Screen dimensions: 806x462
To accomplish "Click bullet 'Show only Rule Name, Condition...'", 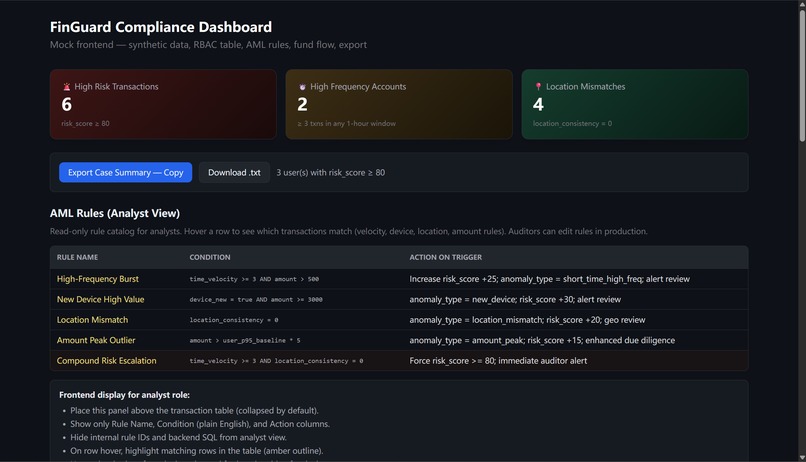I will click(200, 424).
